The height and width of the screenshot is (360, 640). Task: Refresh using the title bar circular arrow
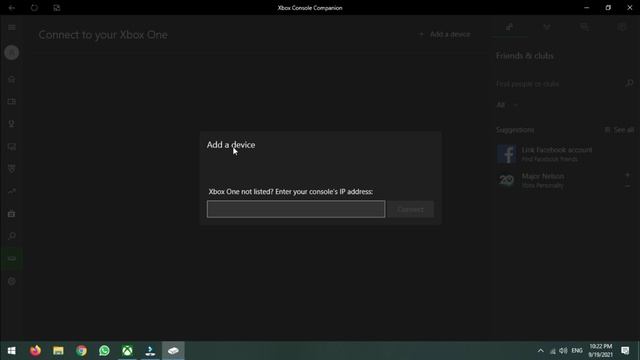point(34,8)
